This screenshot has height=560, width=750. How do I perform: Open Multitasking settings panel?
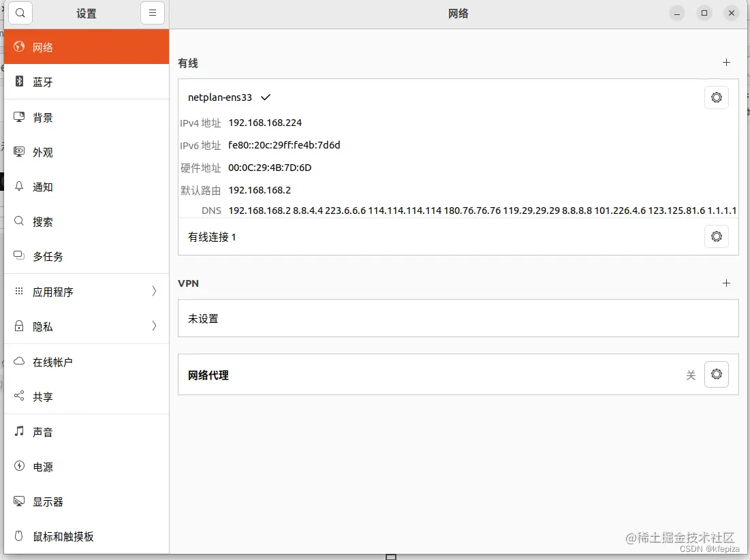pyautogui.click(x=87, y=256)
